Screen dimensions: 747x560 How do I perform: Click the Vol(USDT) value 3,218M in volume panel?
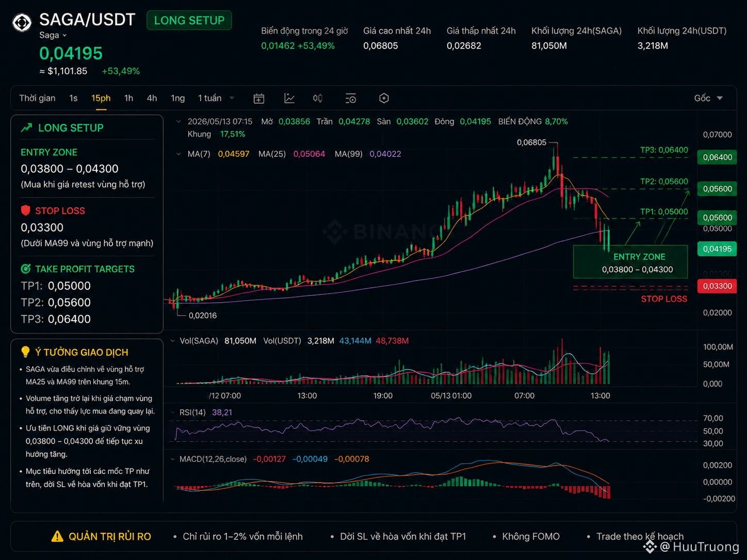pyautogui.click(x=320, y=341)
